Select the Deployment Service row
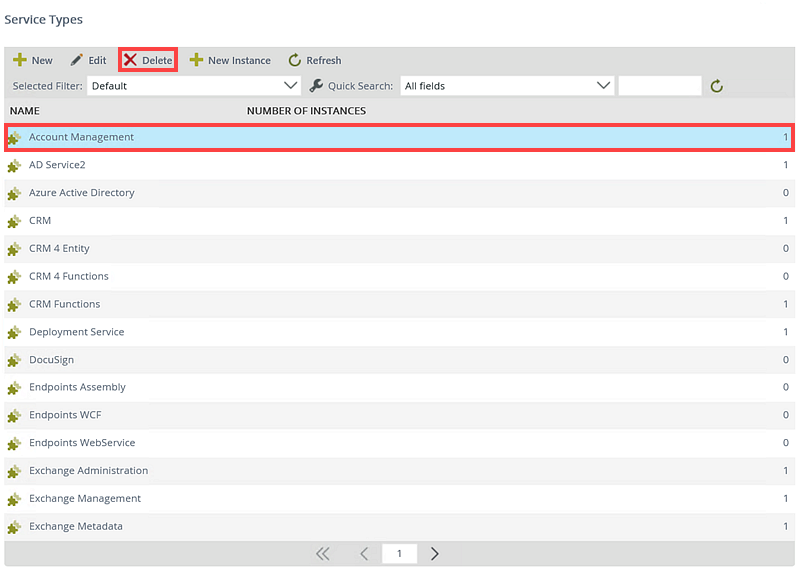Viewport: 800px width, 570px height. [x=399, y=332]
